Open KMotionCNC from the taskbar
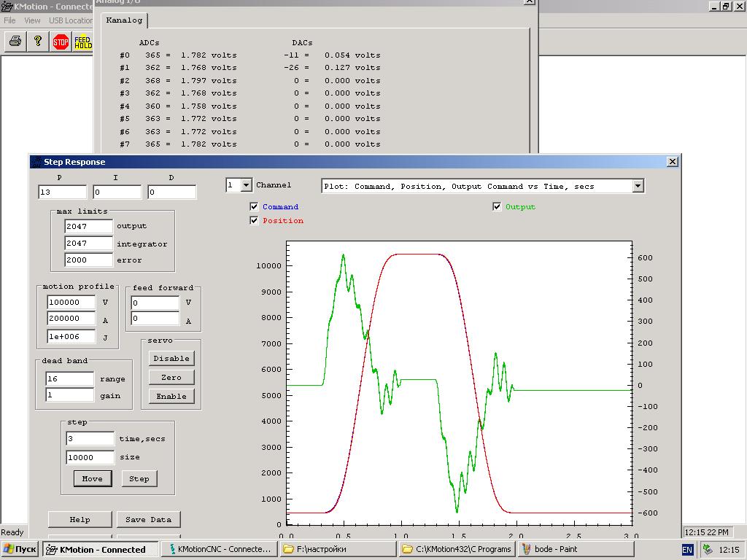The width and height of the screenshot is (747, 560). point(220,549)
